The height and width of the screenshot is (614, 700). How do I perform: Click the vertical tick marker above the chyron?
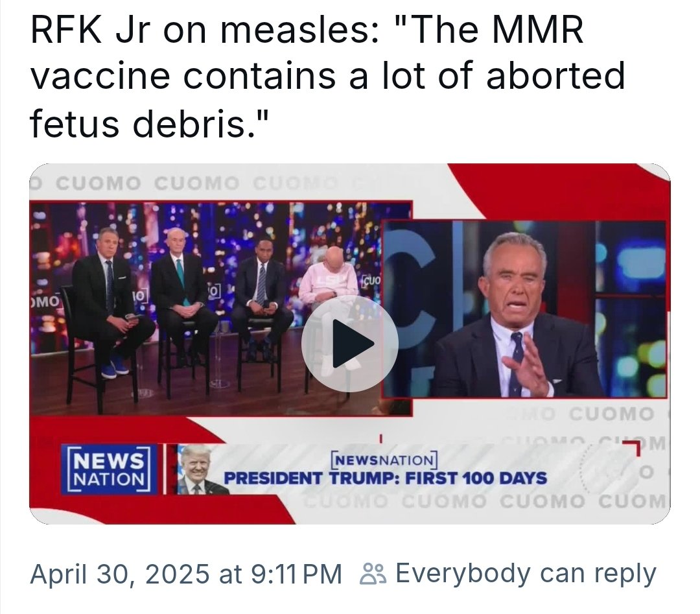(382, 437)
